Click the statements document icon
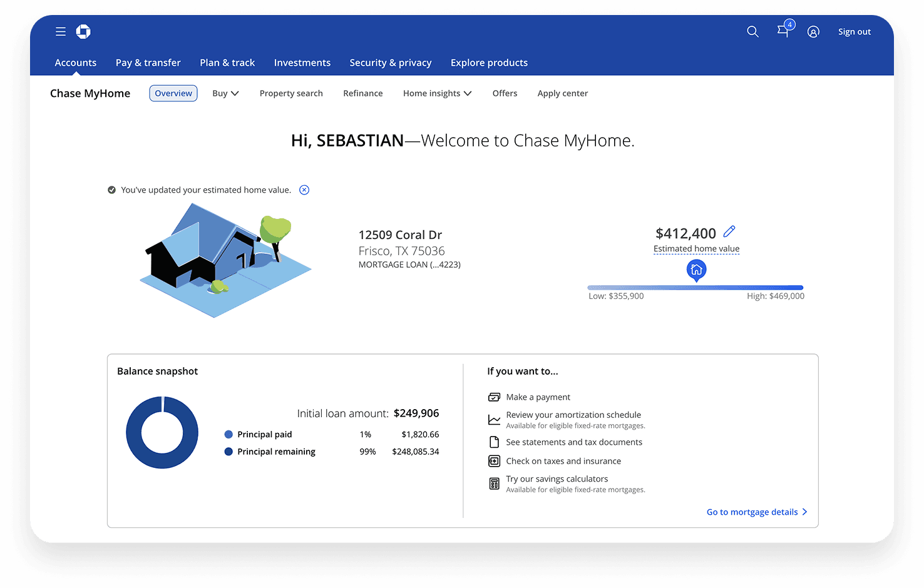924x588 pixels. pos(494,442)
